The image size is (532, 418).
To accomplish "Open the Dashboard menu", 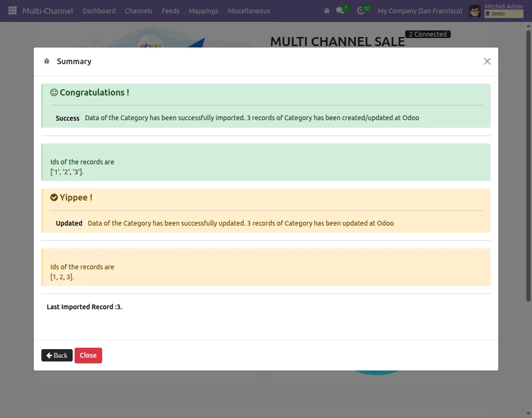I will pos(99,11).
